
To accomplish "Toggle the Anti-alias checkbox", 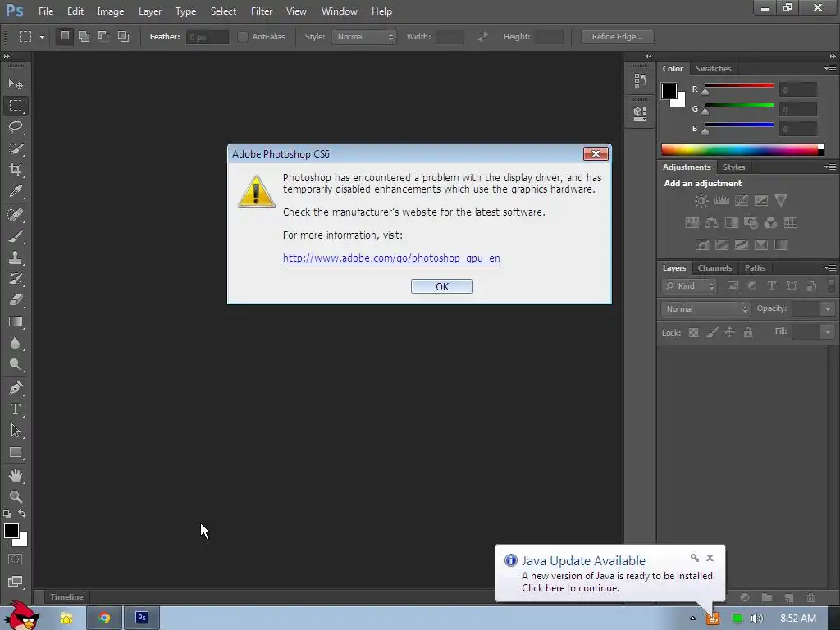I will pos(243,36).
